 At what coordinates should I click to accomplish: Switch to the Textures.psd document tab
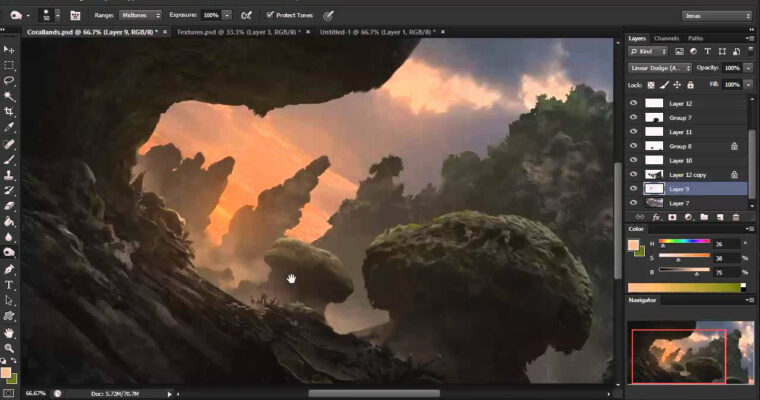(238, 32)
